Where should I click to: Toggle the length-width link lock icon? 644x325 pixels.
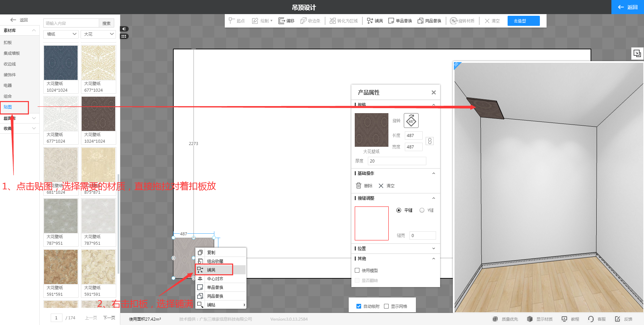click(x=430, y=141)
